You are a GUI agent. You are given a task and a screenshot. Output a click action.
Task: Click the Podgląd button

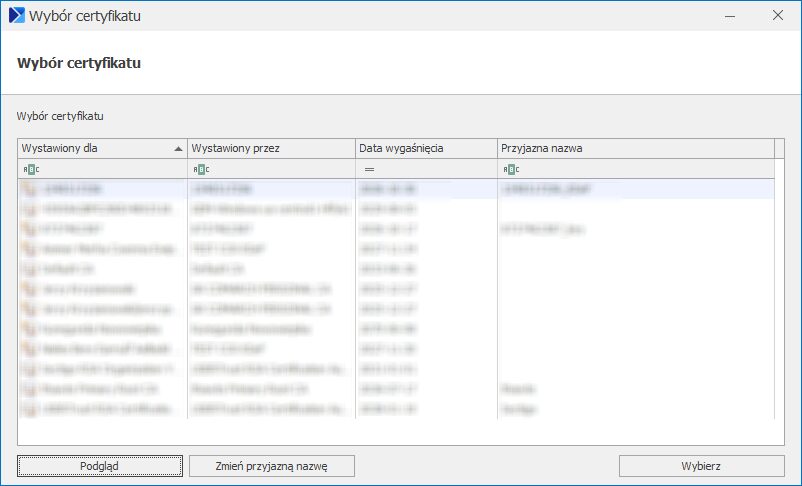[100, 466]
